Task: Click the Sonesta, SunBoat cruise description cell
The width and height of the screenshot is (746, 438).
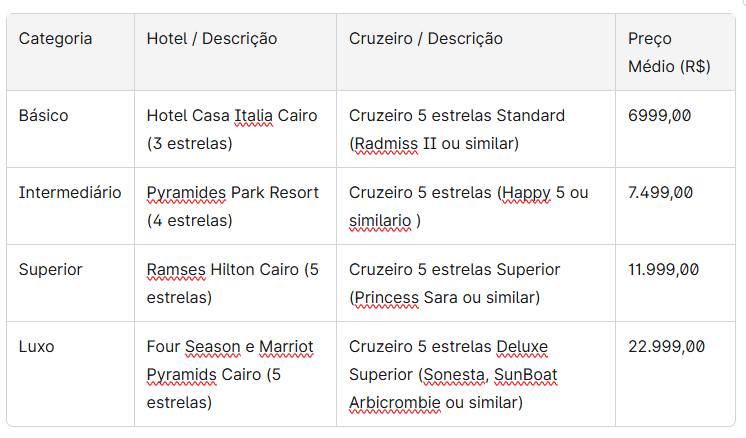Action: click(x=453, y=375)
